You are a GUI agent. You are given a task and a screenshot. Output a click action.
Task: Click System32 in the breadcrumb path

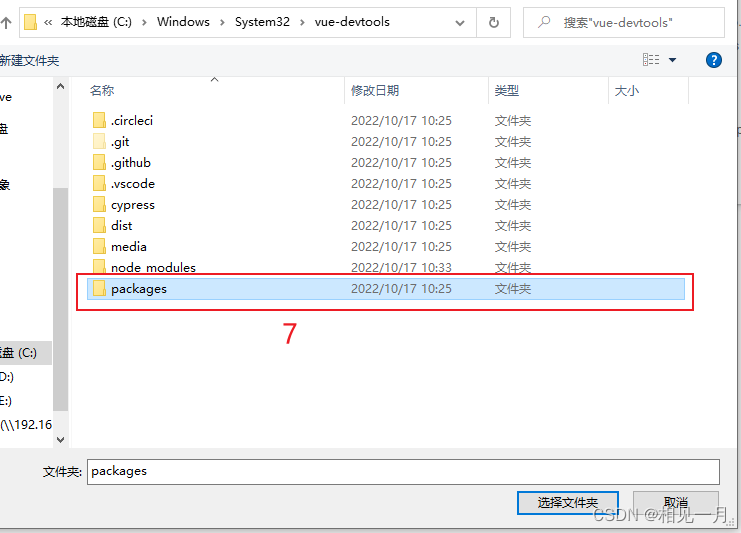tap(262, 22)
